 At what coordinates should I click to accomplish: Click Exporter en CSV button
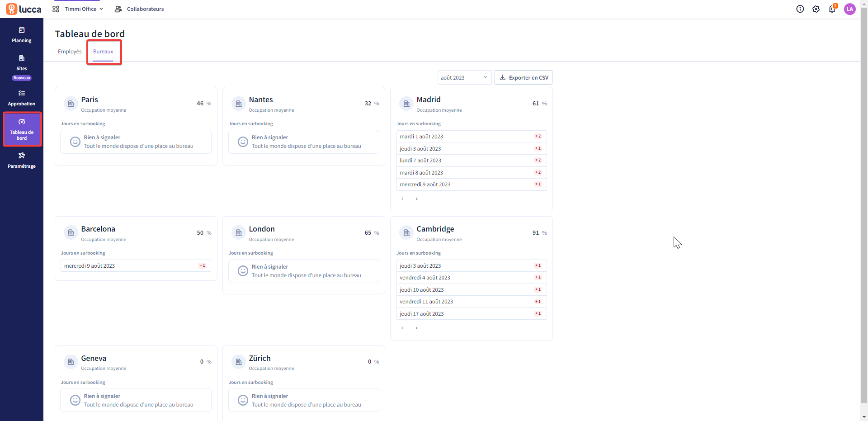(x=524, y=77)
